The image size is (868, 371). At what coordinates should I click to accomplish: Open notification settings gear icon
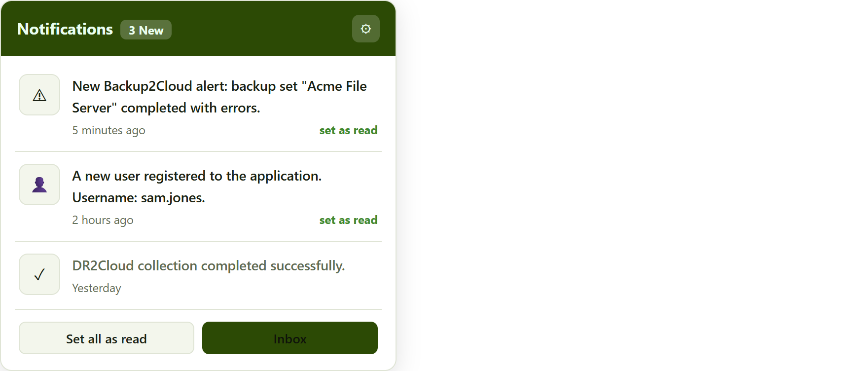pyautogui.click(x=366, y=29)
